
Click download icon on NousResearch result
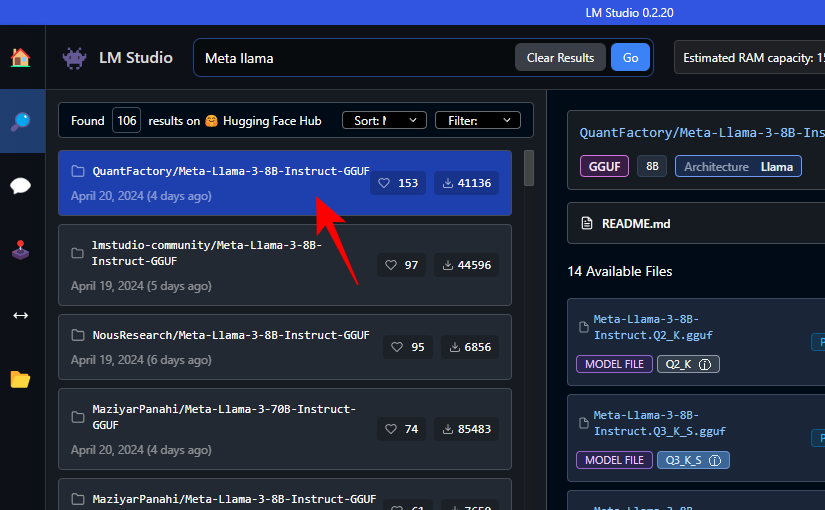tap(455, 347)
